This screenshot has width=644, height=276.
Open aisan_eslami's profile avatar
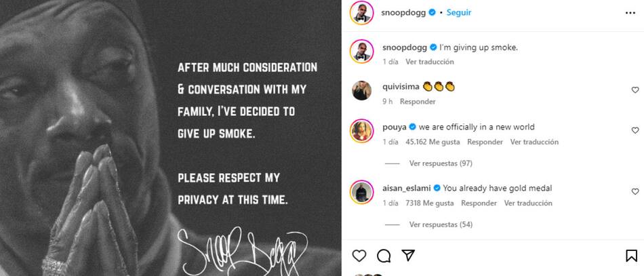coord(361,191)
